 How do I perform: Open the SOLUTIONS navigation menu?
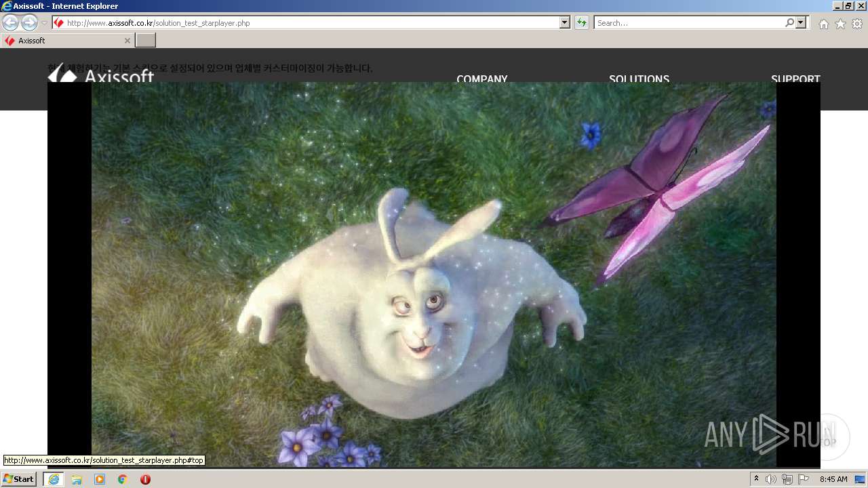coord(639,78)
